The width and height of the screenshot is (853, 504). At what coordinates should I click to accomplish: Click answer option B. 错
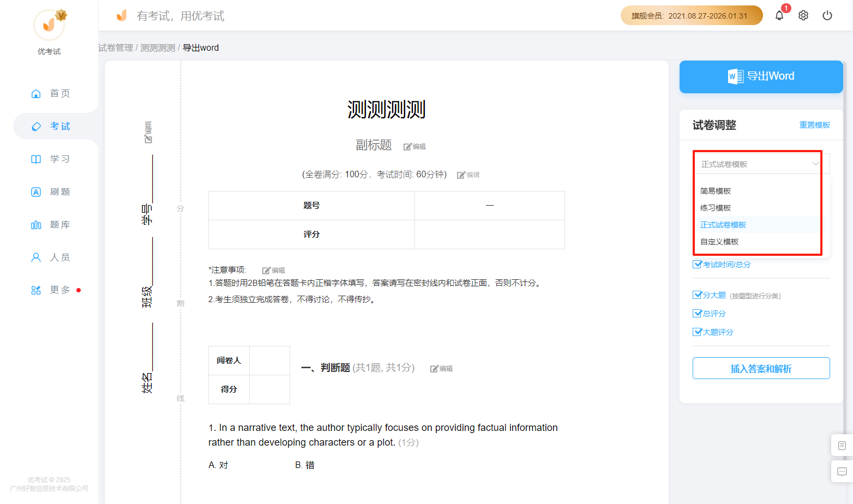click(x=305, y=465)
